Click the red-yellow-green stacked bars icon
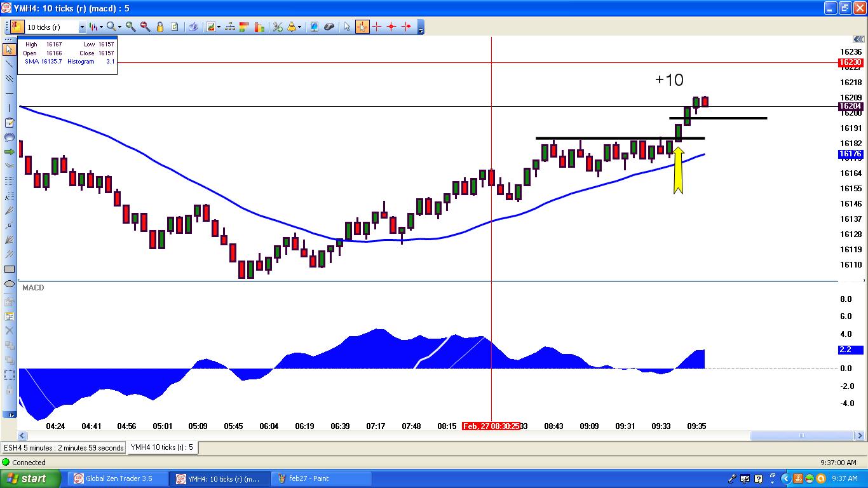The height and width of the screenshot is (488, 868). [x=245, y=27]
